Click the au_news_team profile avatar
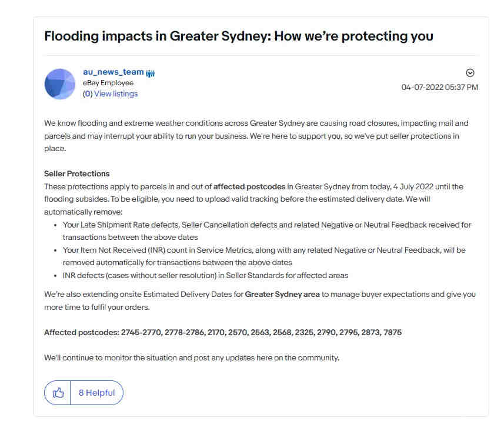The image size is (504, 438). point(60,84)
